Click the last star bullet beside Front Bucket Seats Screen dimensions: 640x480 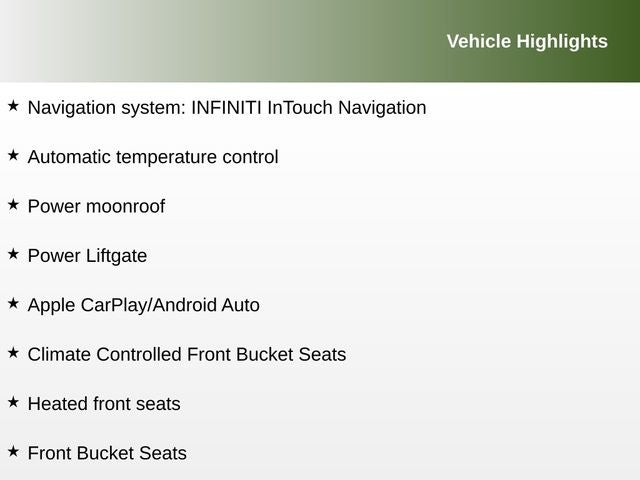pos(13,451)
